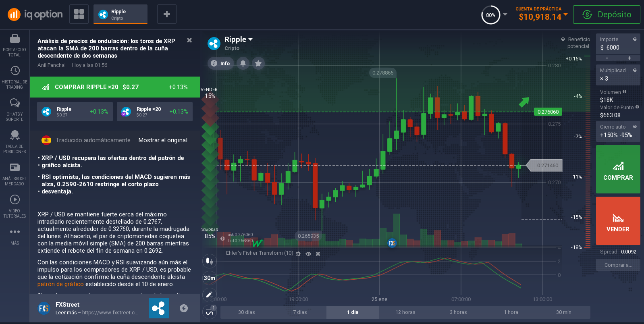Open Video Tutoriales in the sidebar

[x=15, y=207]
